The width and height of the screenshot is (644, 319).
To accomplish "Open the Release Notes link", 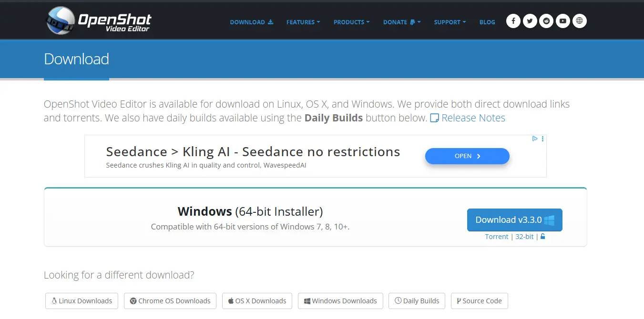I will (473, 118).
